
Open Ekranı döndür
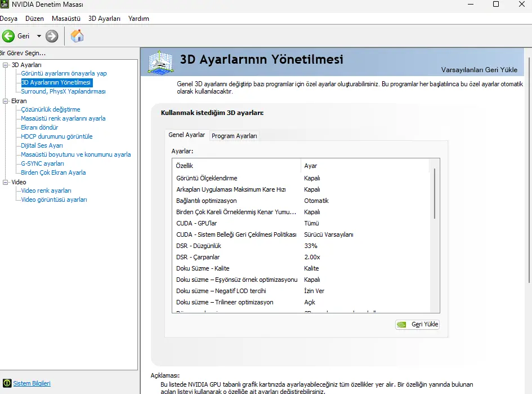pos(39,127)
